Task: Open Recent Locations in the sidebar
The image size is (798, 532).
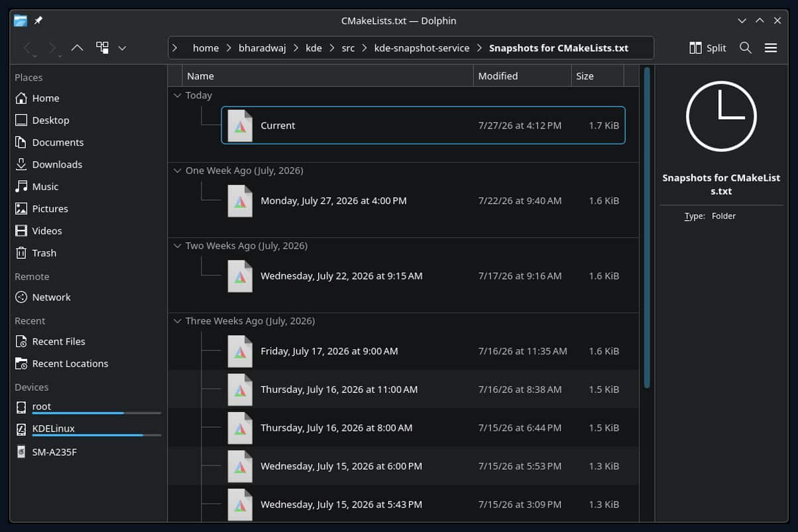Action: [x=87, y=364]
